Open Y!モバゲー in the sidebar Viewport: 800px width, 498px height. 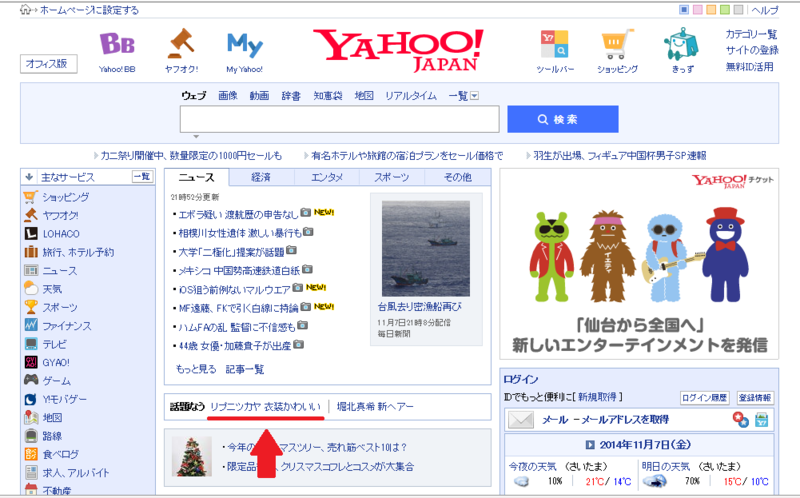64,399
